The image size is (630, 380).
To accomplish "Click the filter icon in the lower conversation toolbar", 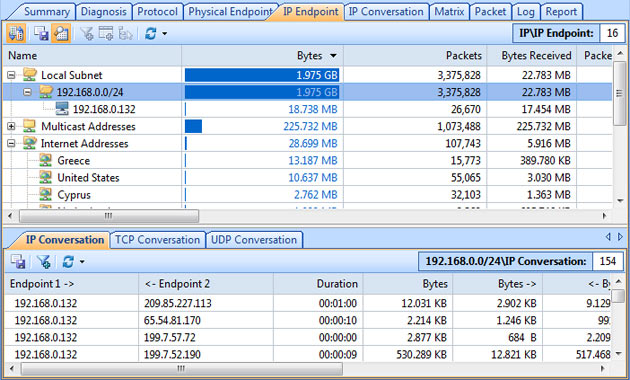I will click(44, 262).
